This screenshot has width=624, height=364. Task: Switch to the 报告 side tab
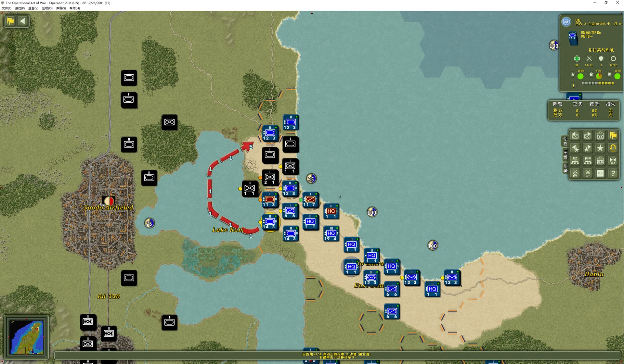click(x=565, y=168)
